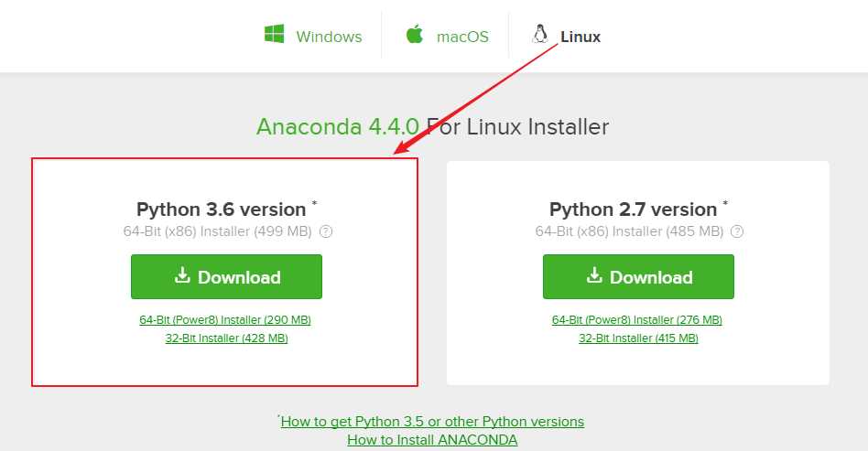This screenshot has width=868, height=451.
Task: Open 32-Bit Installer 428 MB link
Action: pyautogui.click(x=226, y=338)
